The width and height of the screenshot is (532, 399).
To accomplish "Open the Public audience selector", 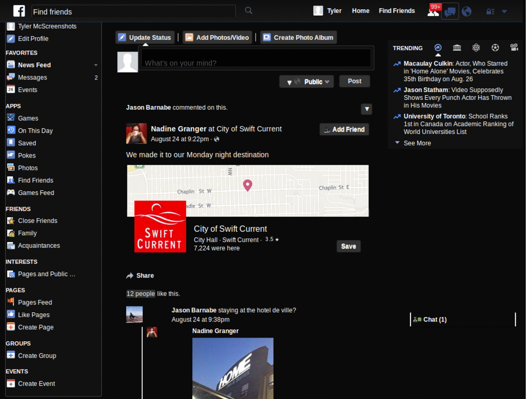I will (x=307, y=82).
